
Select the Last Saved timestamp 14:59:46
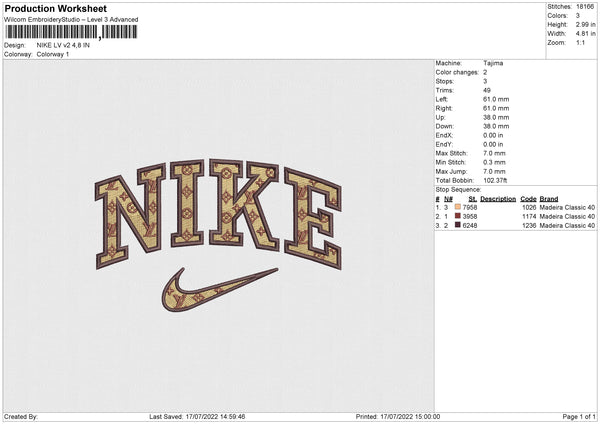tap(233, 417)
